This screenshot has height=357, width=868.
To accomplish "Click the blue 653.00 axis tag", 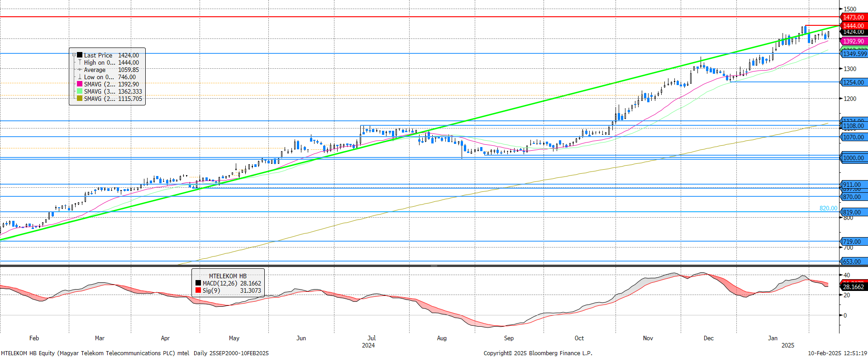I will 854,262.
